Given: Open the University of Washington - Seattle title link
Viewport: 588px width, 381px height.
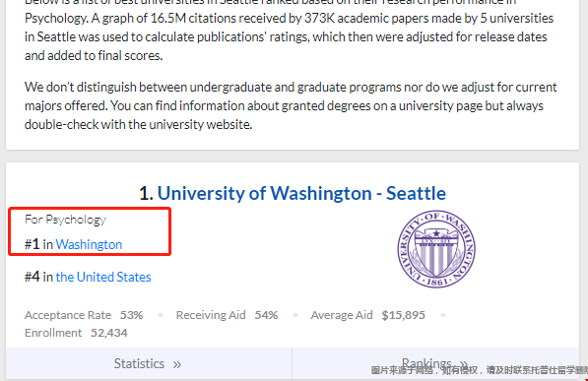Looking at the screenshot, I should (301, 194).
